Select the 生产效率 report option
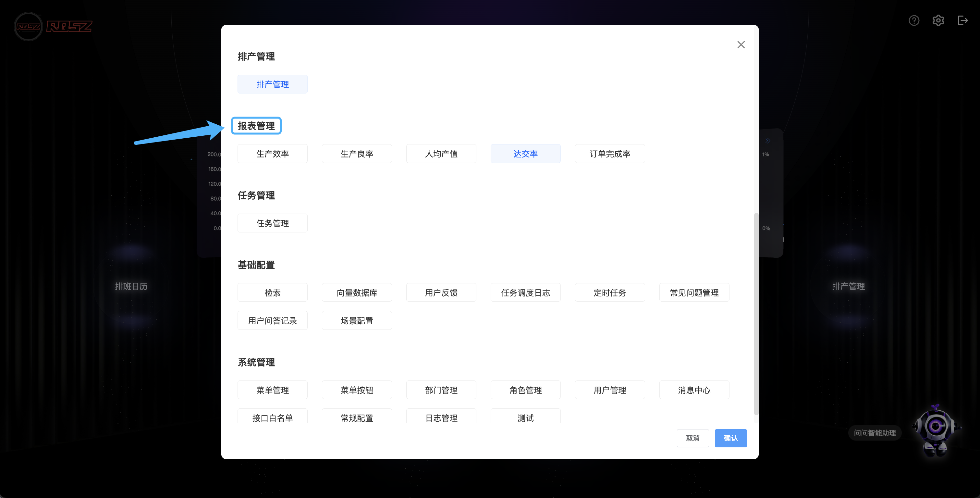The width and height of the screenshot is (980, 498). (272, 154)
